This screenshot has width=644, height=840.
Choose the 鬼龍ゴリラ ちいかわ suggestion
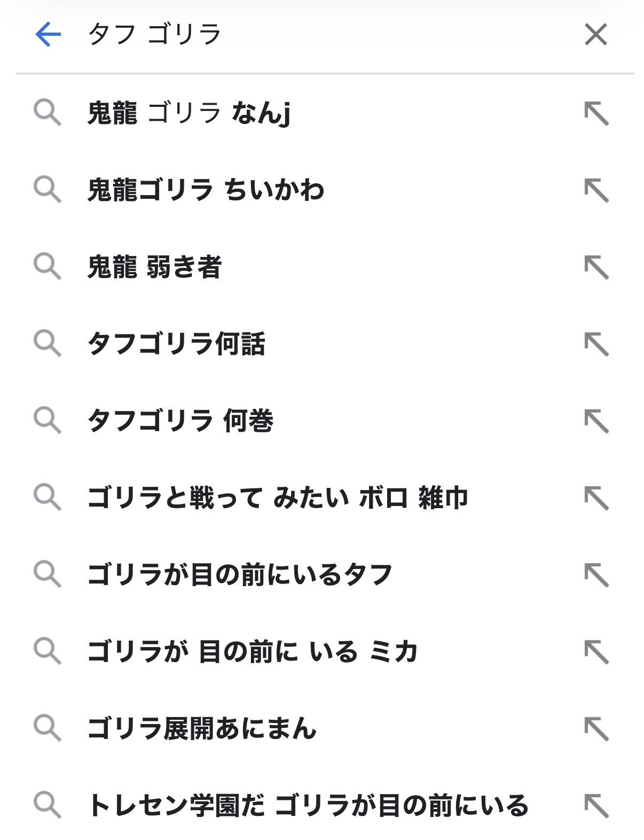click(206, 190)
